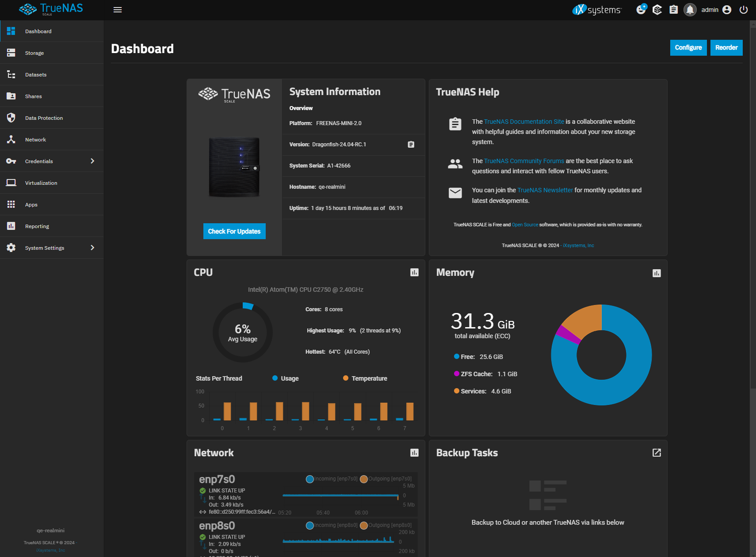Screen dimensions: 756x557
Task: Open TrueNAS Community Forums link
Action: coord(524,161)
